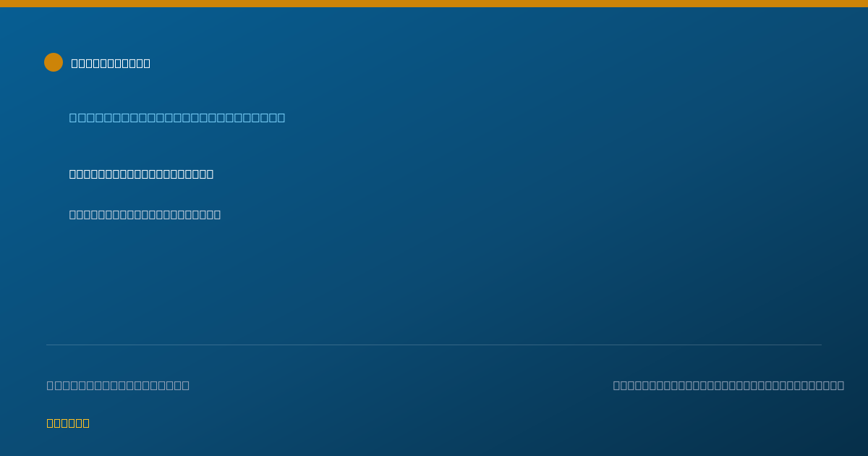This screenshot has height=456, width=868.
Task: Select the bold white line under the blue heading
Action: [141, 174]
